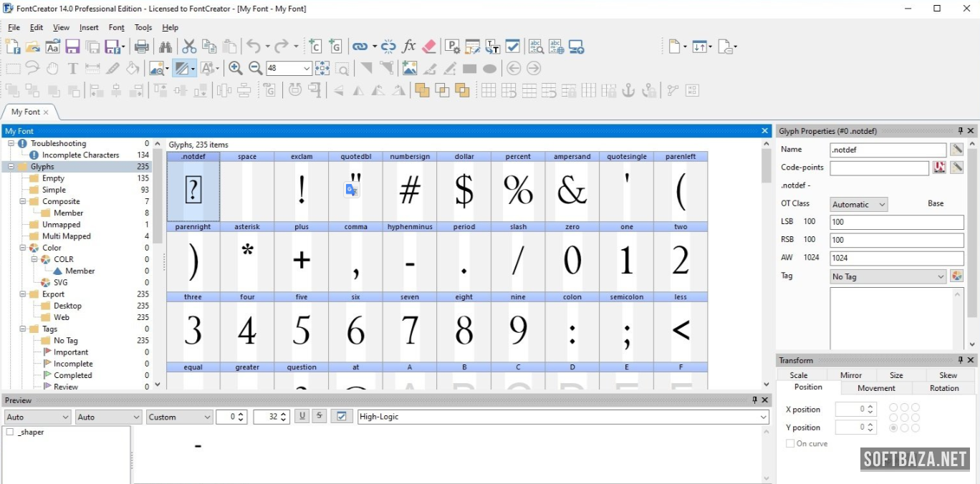
Task: Click the Zoom Out magnifier icon
Action: (x=255, y=69)
